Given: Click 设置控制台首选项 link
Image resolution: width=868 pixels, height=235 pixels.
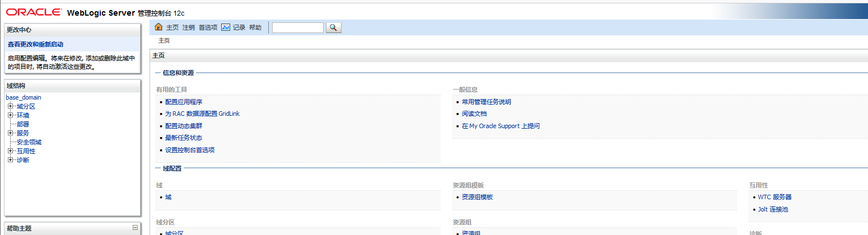Looking at the screenshot, I should 190,150.
